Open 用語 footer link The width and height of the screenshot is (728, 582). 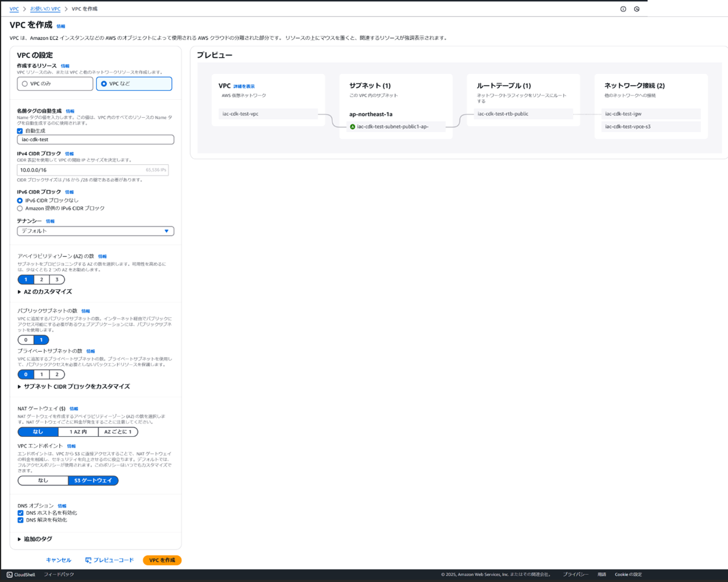(601, 575)
